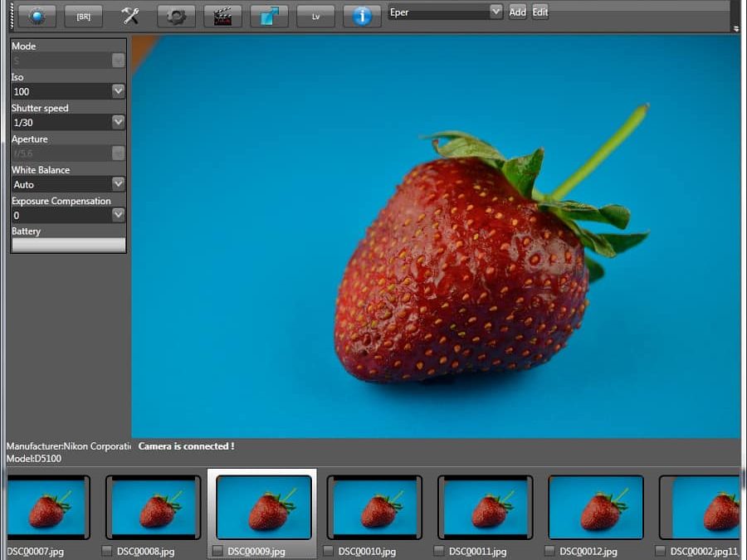Tick the checkbox beside DSC00010.jpg
The image size is (747, 560).
(x=327, y=550)
